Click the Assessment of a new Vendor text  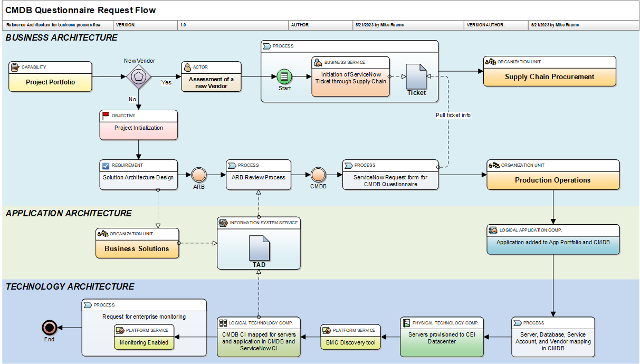[x=211, y=83]
